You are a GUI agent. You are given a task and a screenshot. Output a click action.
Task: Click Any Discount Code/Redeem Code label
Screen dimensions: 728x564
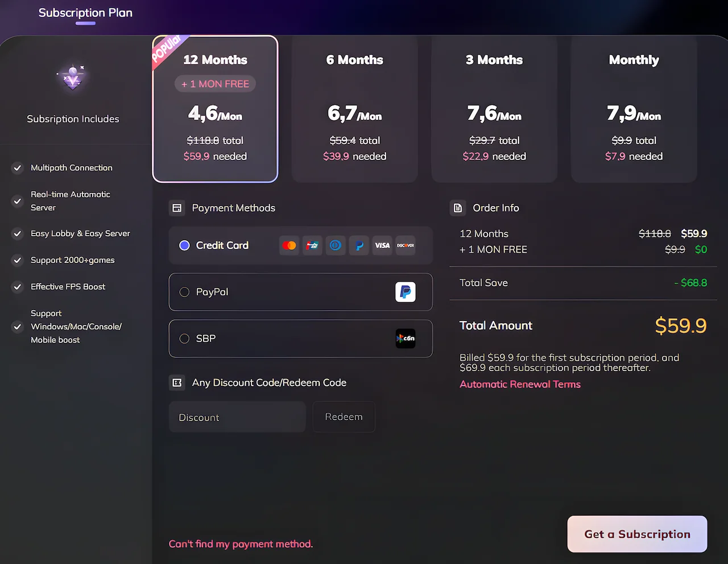(269, 382)
